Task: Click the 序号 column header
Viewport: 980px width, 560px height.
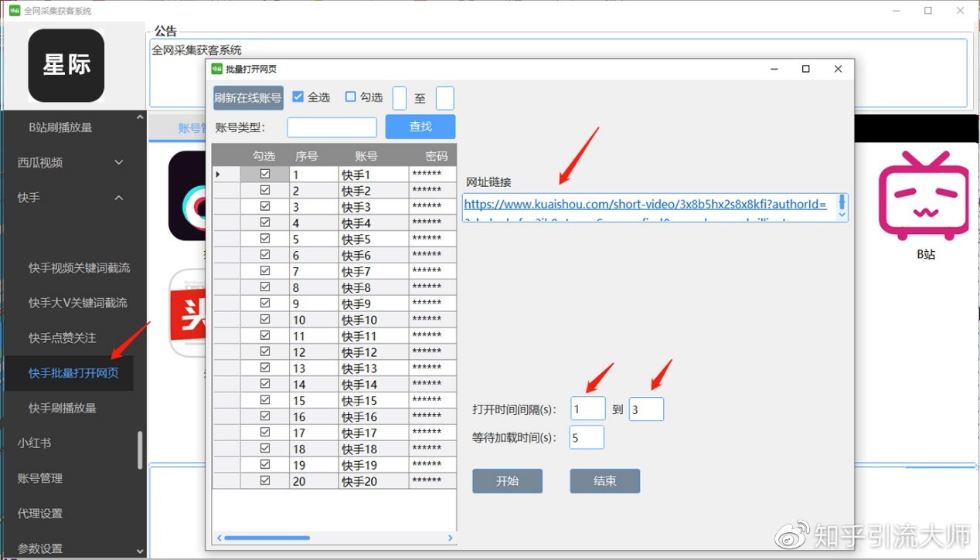Action: click(307, 155)
